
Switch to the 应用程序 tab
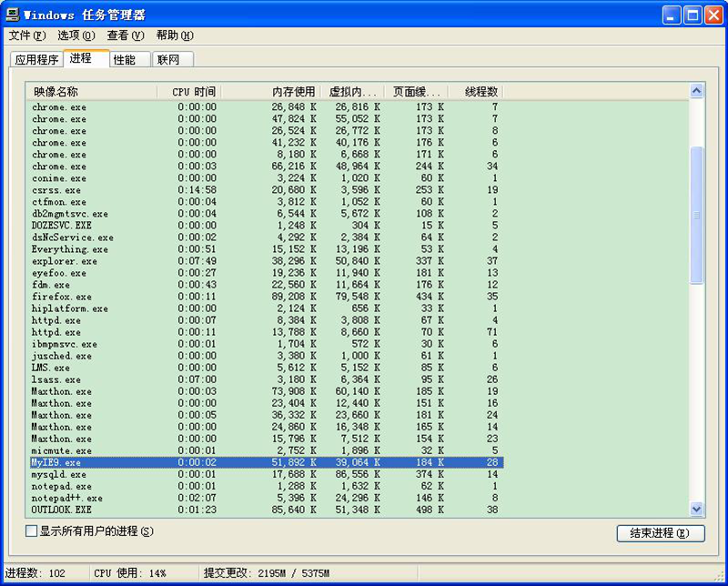(x=36, y=59)
